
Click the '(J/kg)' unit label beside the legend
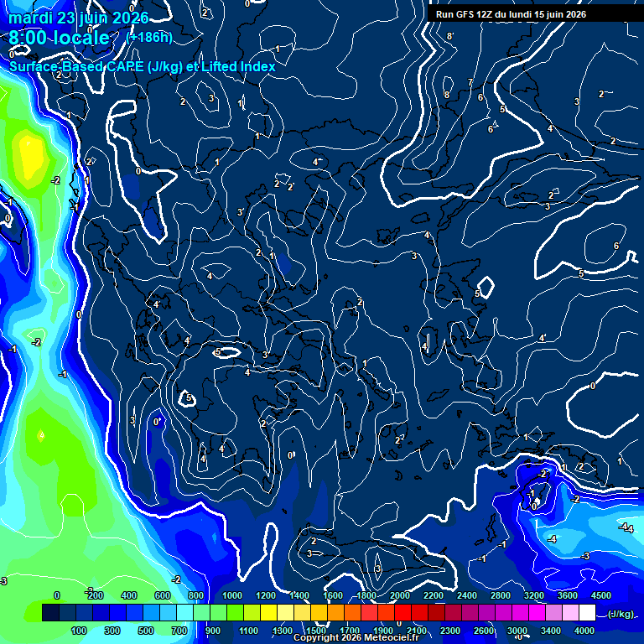(621, 614)
